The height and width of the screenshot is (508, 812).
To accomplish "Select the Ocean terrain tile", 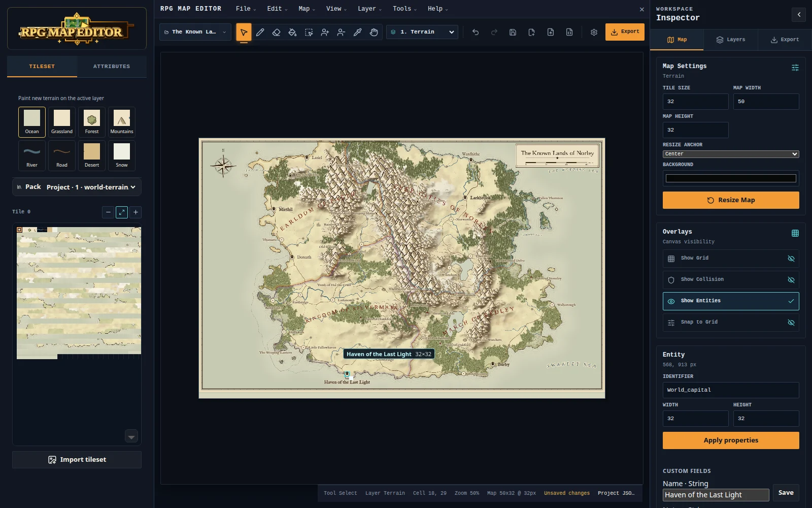I will (32, 122).
